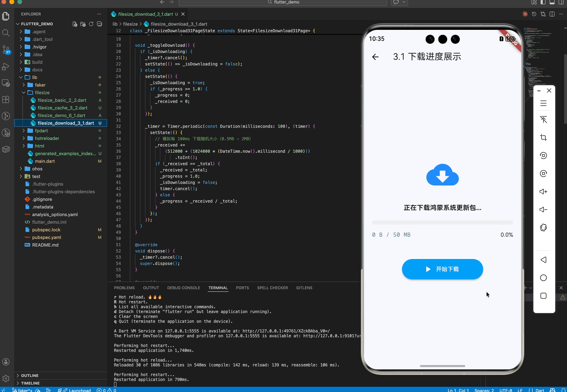
Task: Open the Claude starburst icon in editor toolbar
Action: pyautogui.click(x=525, y=14)
